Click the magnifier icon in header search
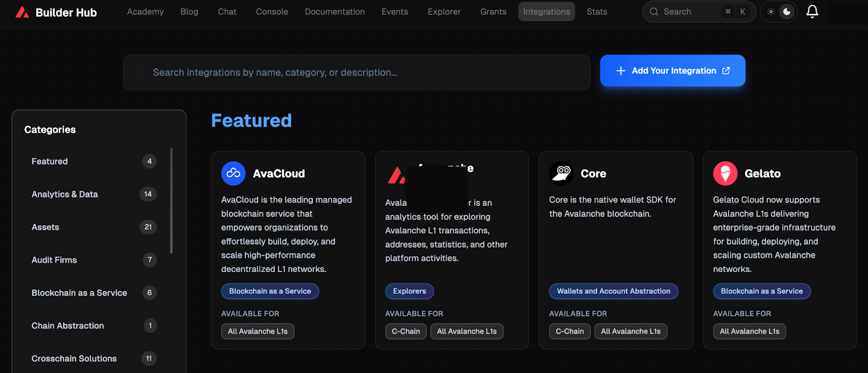This screenshot has width=868, height=373. pyautogui.click(x=654, y=11)
